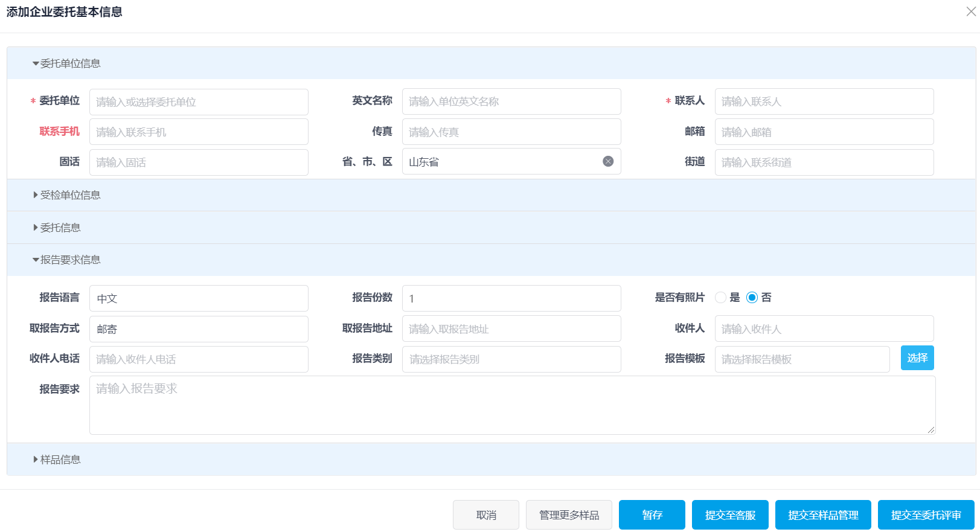Submit via 提交至客服 button

click(x=730, y=515)
